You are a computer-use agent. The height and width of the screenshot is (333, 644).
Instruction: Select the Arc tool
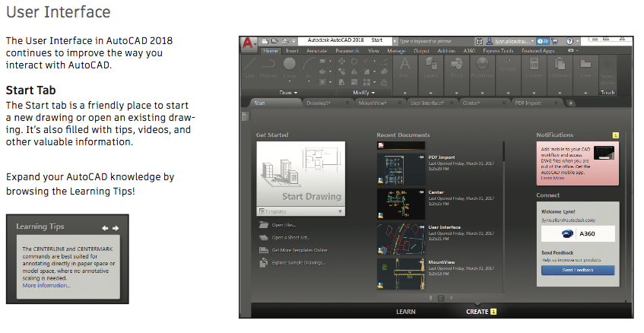(309, 68)
